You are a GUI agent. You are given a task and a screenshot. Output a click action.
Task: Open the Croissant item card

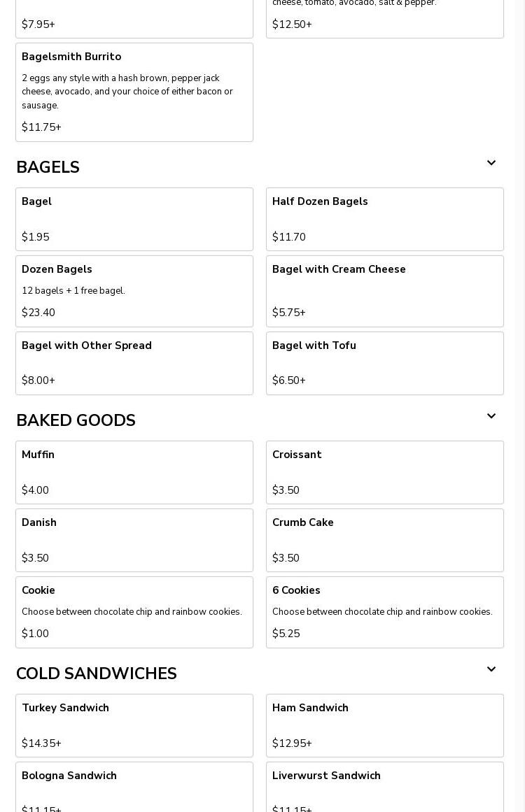tap(384, 472)
